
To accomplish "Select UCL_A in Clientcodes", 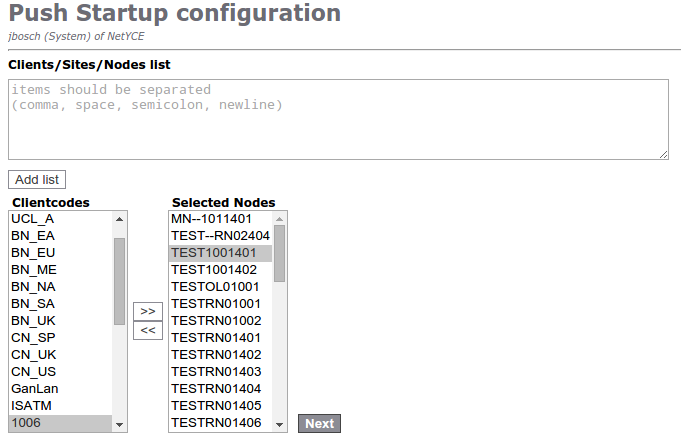I will [33, 219].
